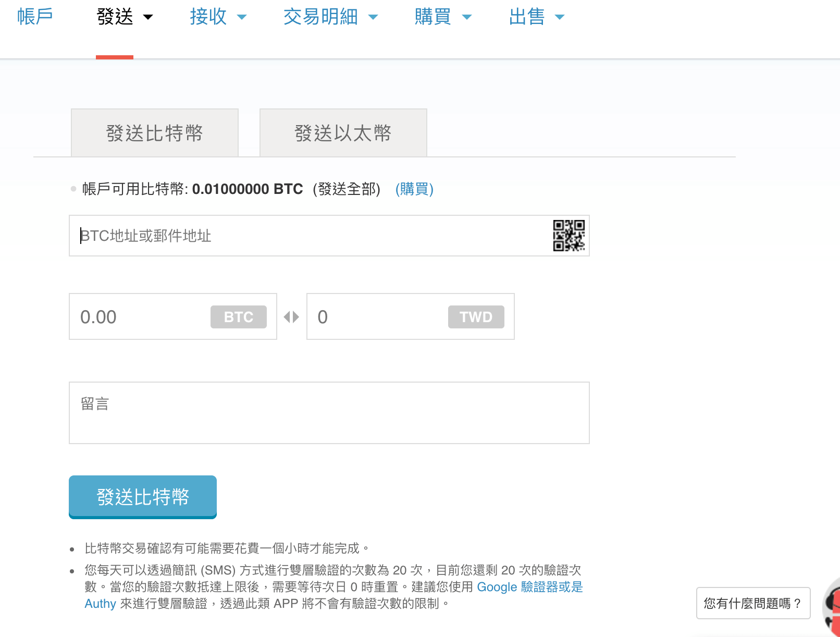This screenshot has height=637, width=840.
Task: Open the 接收 dropdown menu
Action: point(218,17)
